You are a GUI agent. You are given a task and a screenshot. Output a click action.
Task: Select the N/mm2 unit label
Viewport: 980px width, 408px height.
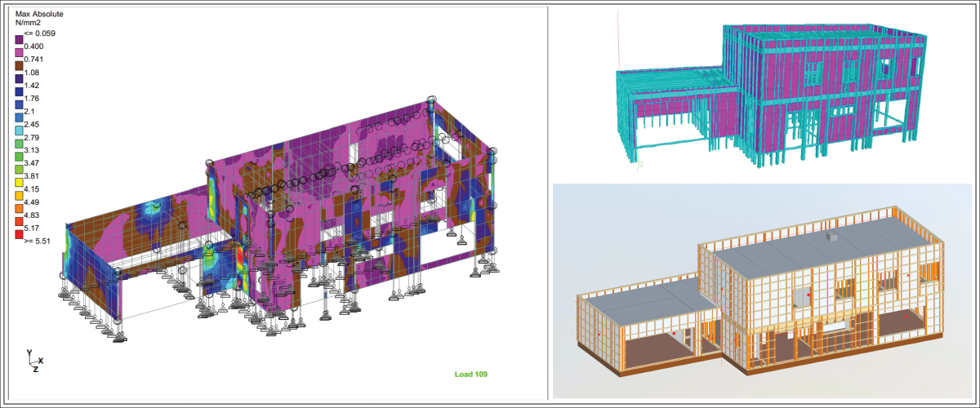(x=29, y=24)
